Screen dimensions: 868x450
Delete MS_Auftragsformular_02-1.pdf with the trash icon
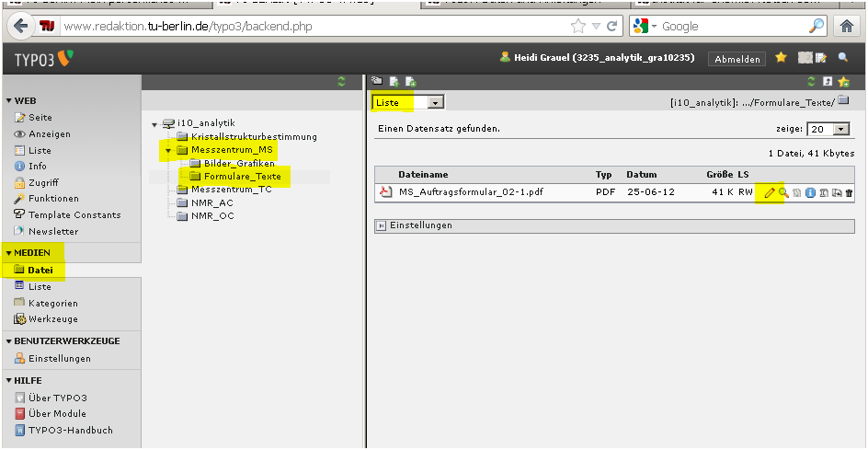point(850,193)
